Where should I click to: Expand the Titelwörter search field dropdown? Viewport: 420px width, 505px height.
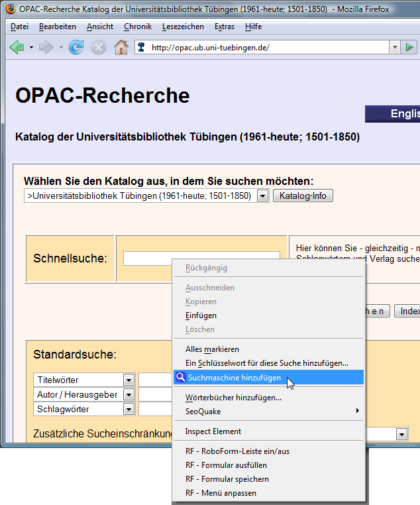pos(129,380)
